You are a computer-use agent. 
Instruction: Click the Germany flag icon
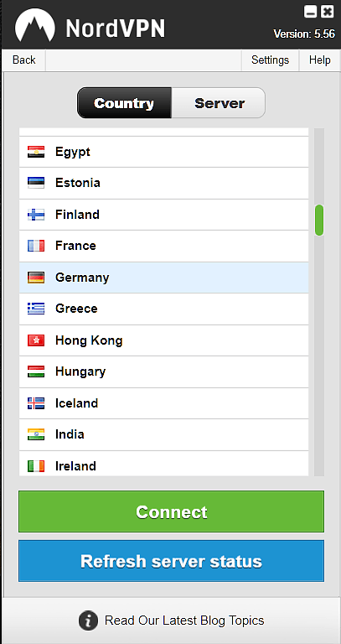click(36, 278)
